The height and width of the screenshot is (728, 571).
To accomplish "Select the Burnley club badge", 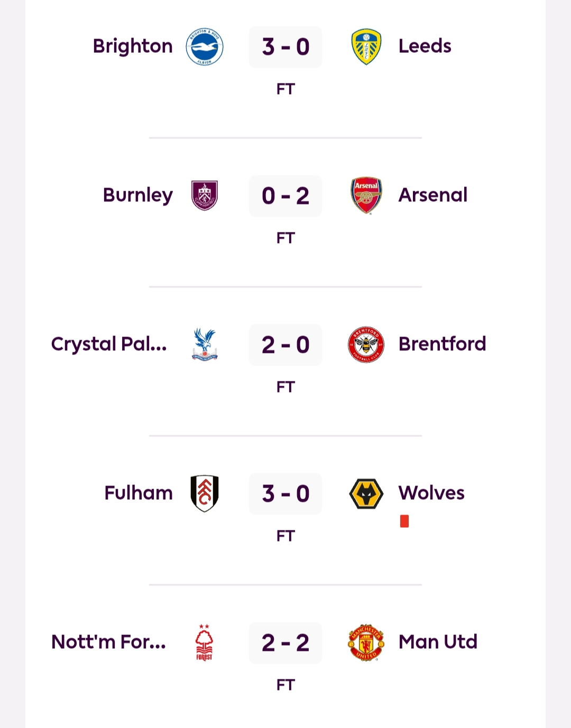I will pos(205,195).
